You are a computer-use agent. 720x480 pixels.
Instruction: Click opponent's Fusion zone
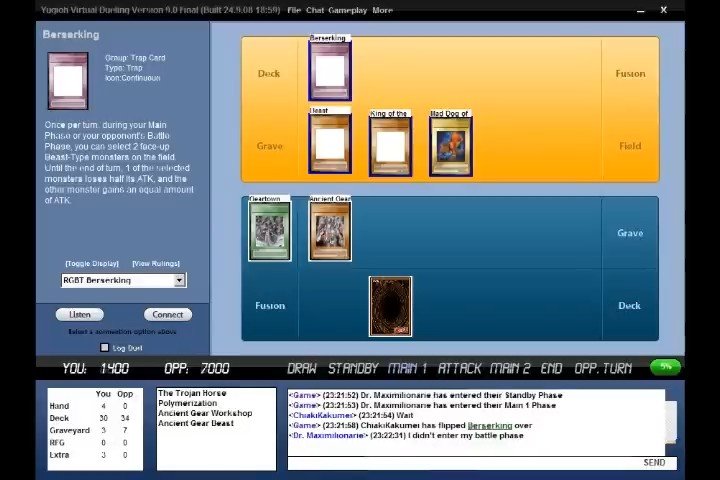point(630,73)
